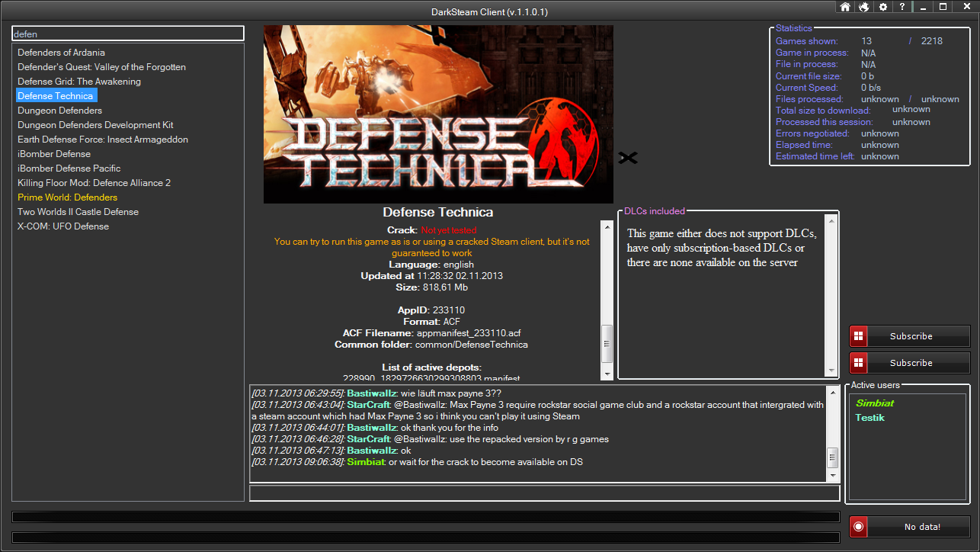
Task: Select Defense Grid: The Awakening
Action: pos(79,82)
